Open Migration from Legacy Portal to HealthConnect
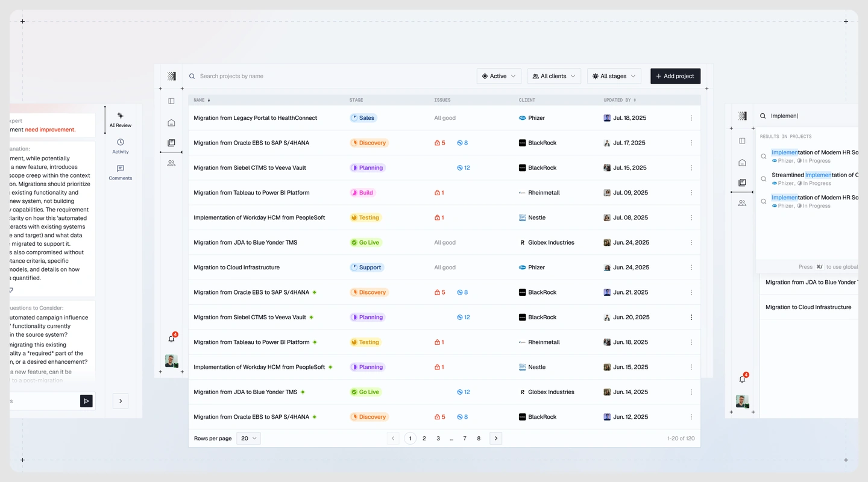The image size is (868, 482). pos(255,118)
